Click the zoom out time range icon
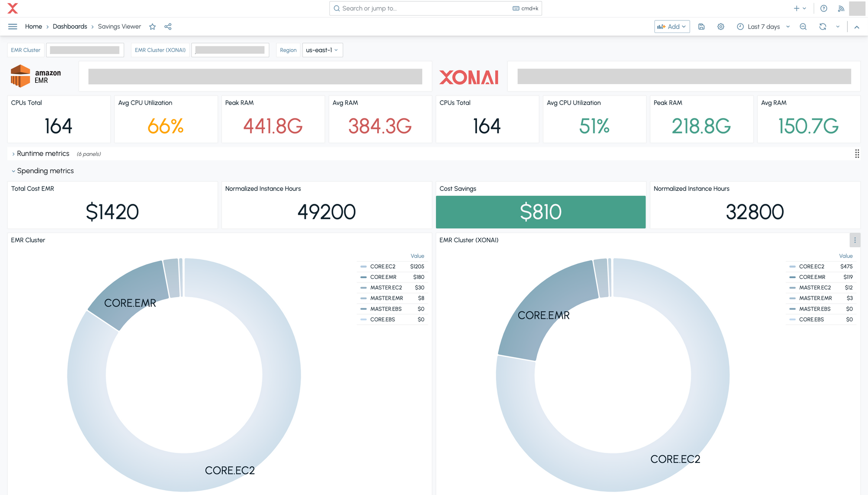Image resolution: width=868 pixels, height=495 pixels. (803, 27)
